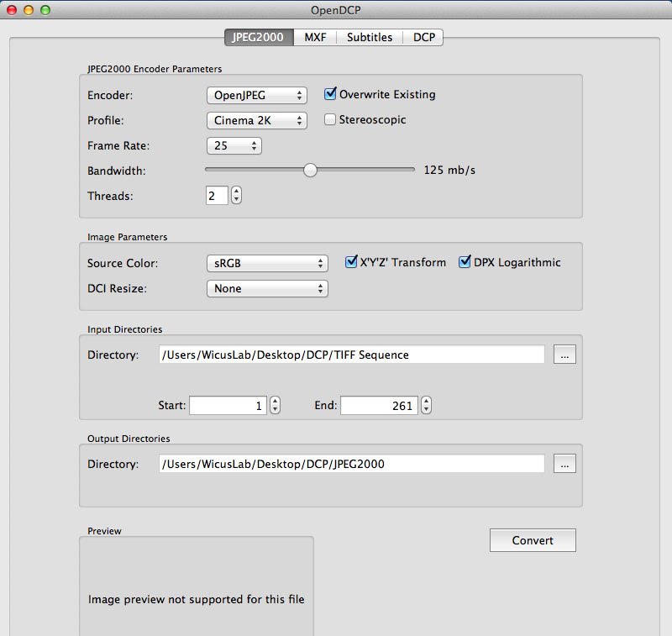Click the 125 mb/s bandwidth value
This screenshot has width=672, height=636.
tap(449, 171)
